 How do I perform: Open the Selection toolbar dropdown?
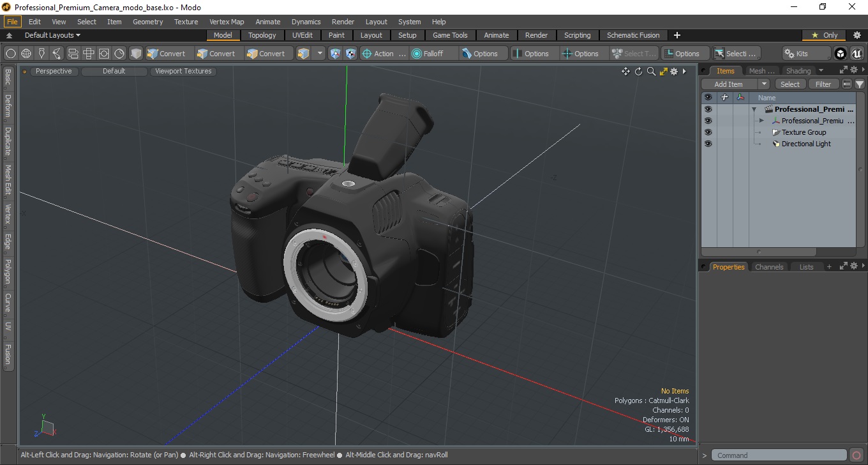pyautogui.click(x=737, y=54)
